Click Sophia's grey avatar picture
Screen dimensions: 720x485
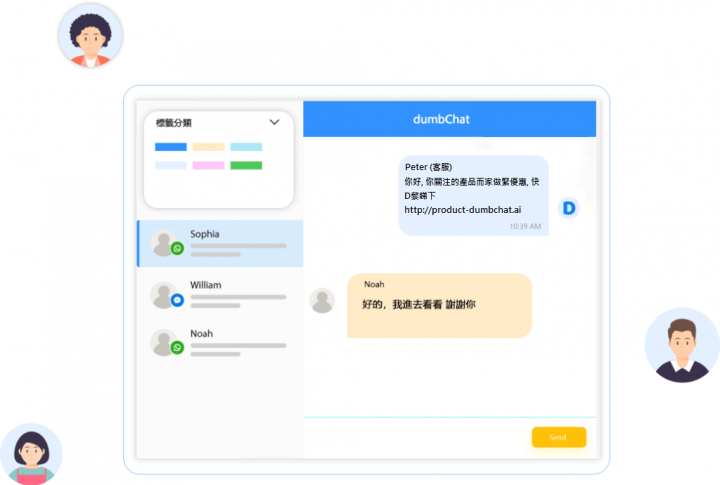164,243
